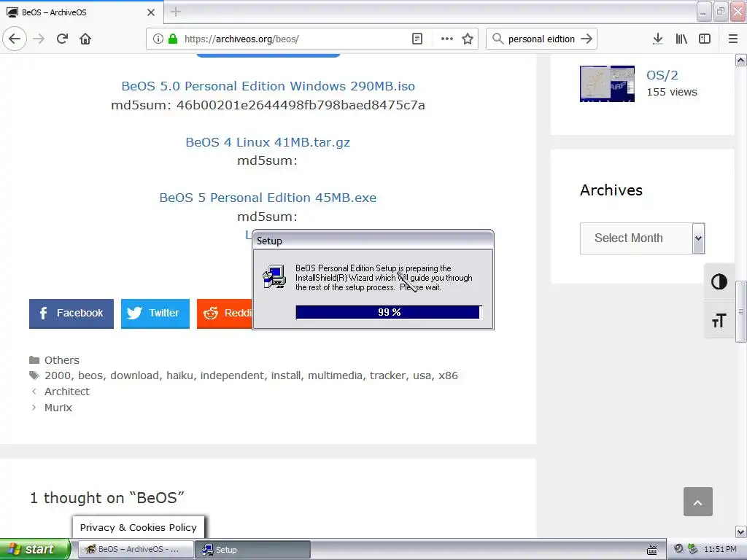Click the 2000 tag
The width and height of the screenshot is (747, 560).
coord(57,376)
